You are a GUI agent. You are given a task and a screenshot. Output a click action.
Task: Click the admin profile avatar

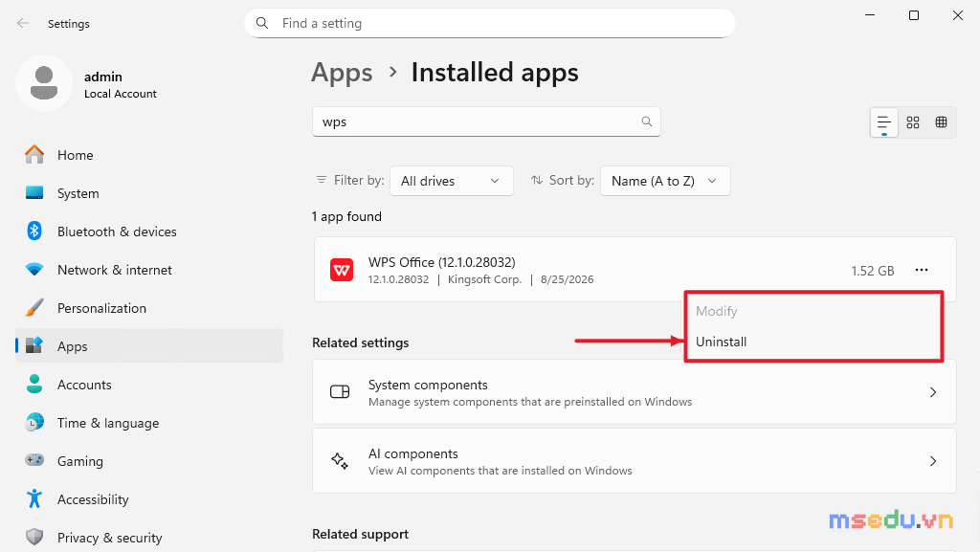pyautogui.click(x=44, y=83)
